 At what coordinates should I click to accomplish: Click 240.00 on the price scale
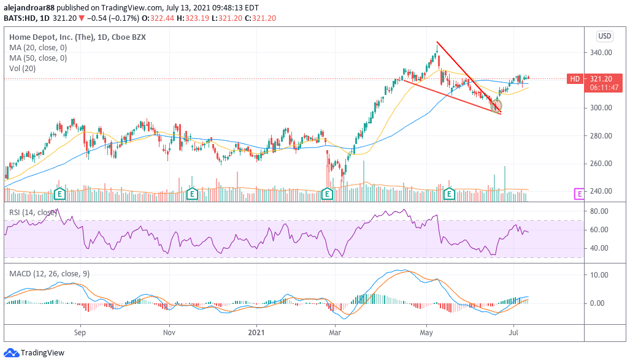(x=601, y=191)
